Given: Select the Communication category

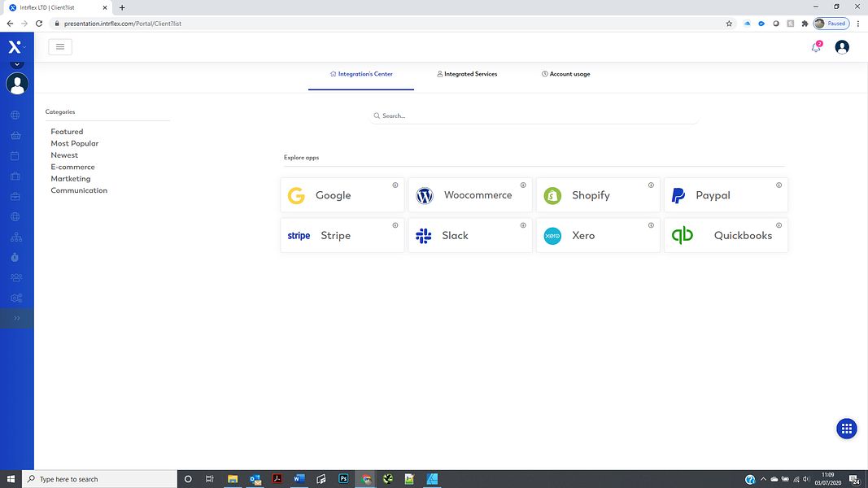Looking at the screenshot, I should tap(79, 190).
